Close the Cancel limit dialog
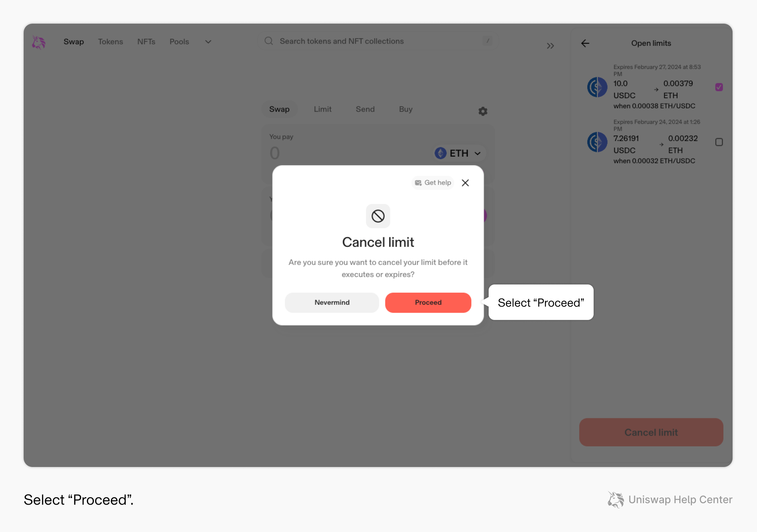The width and height of the screenshot is (757, 532). [x=465, y=183]
